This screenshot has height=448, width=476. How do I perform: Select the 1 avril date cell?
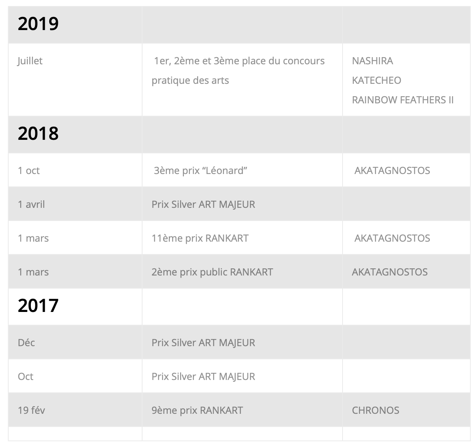point(75,204)
